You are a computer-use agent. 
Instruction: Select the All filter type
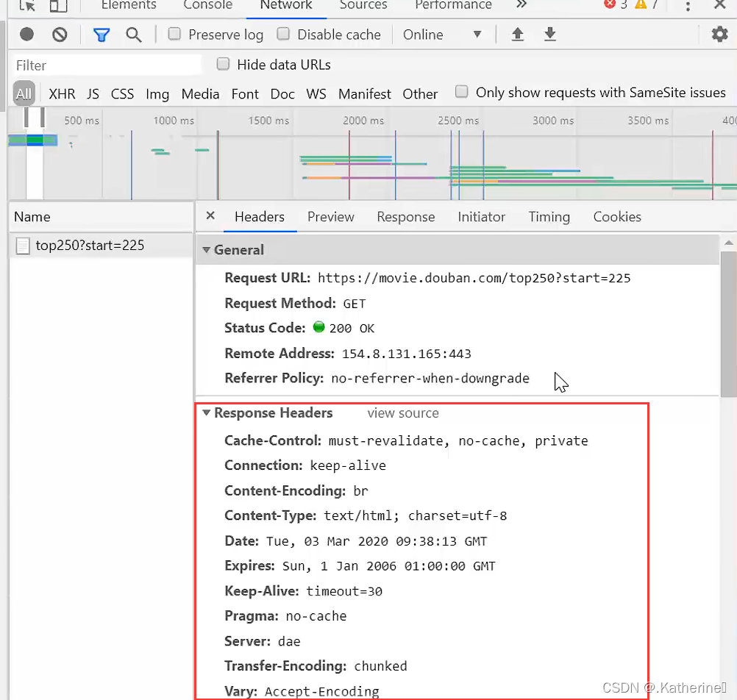coord(24,93)
